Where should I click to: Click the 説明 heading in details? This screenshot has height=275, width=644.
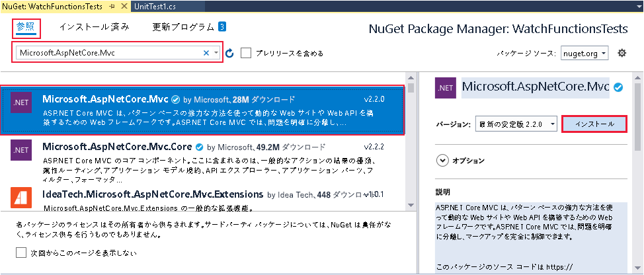443,192
